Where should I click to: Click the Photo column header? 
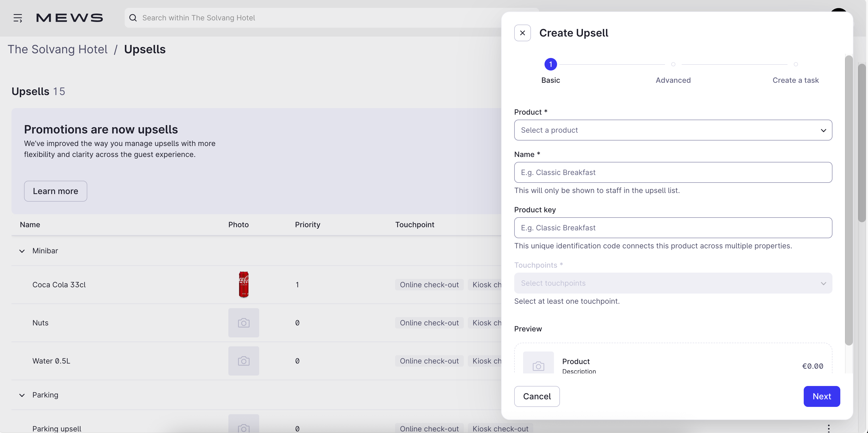point(238,225)
